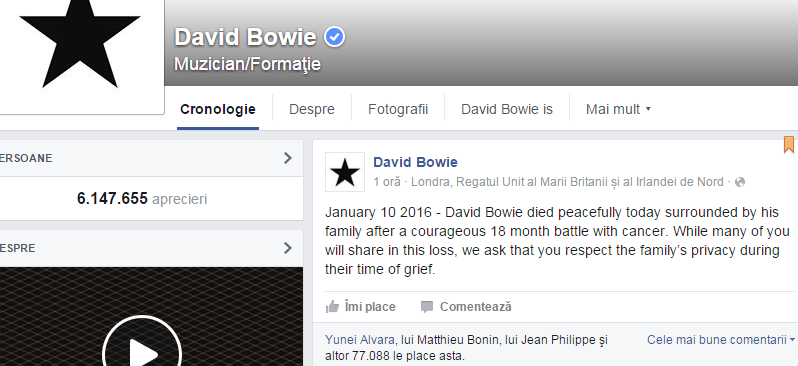Click the small star avatar on post
Image resolution: width=798 pixels, height=366 pixels.
[345, 172]
